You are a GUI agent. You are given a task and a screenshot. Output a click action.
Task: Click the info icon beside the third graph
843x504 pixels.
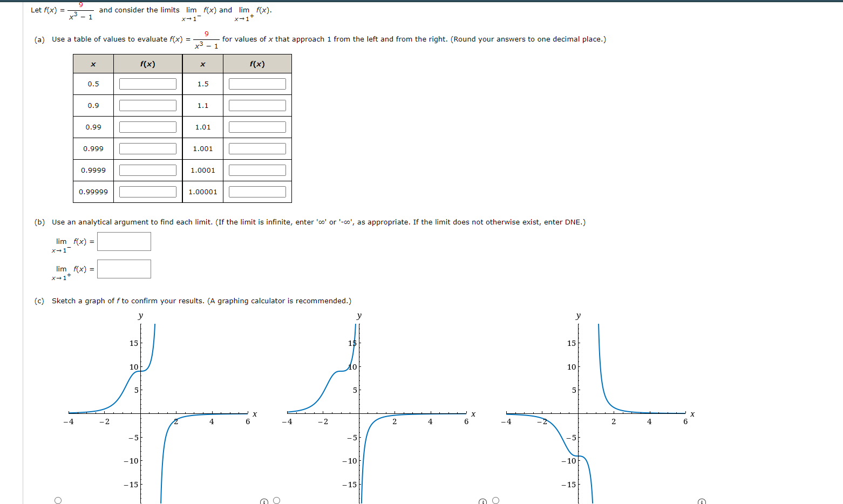[x=702, y=501]
